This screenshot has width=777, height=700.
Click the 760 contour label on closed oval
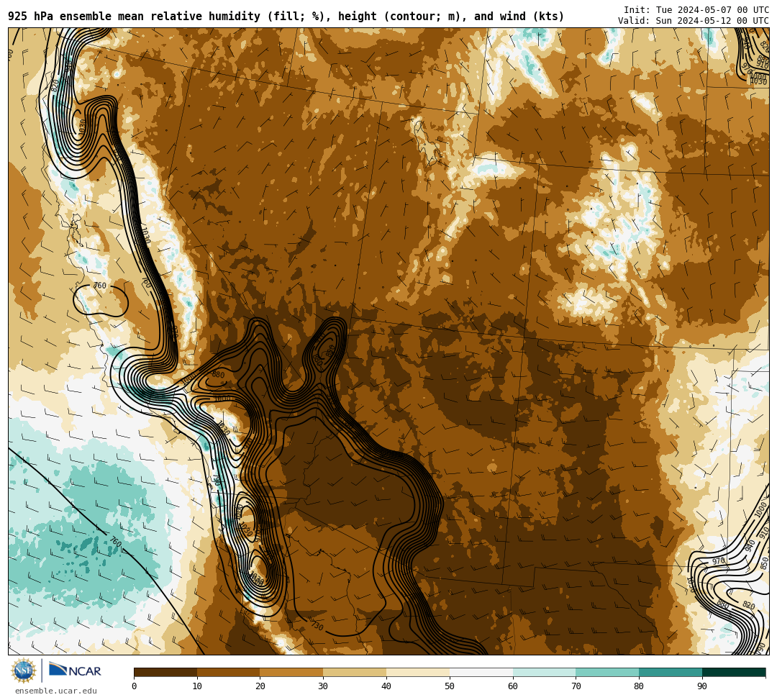point(99,286)
